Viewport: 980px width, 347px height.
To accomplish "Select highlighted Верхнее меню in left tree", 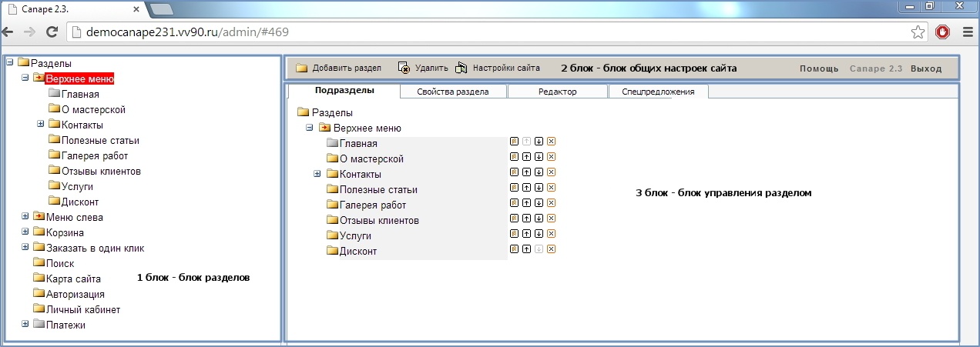I will (x=79, y=78).
